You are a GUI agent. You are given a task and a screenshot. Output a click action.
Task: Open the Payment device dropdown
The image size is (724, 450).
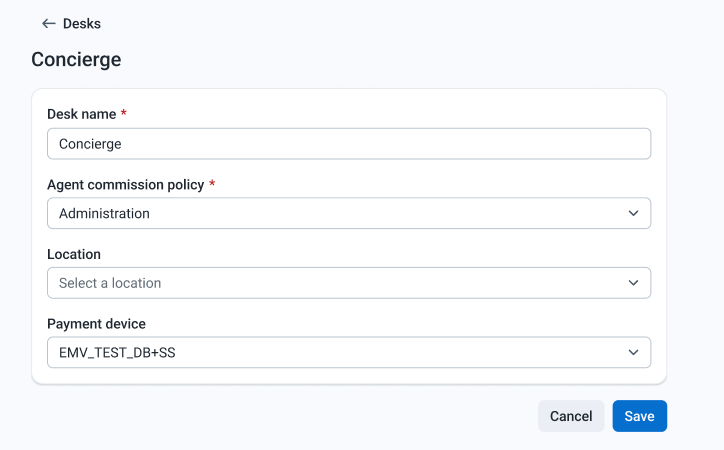349,352
